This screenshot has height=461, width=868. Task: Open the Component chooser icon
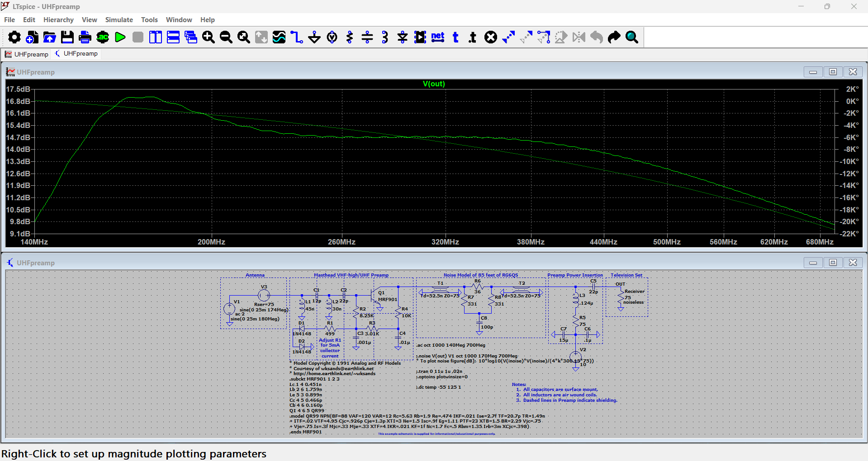(x=420, y=37)
